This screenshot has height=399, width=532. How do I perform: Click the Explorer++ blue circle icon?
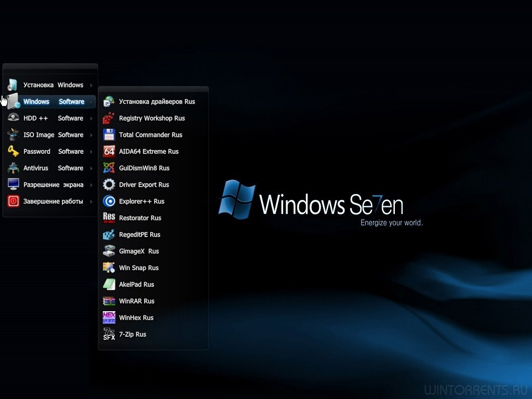(109, 201)
